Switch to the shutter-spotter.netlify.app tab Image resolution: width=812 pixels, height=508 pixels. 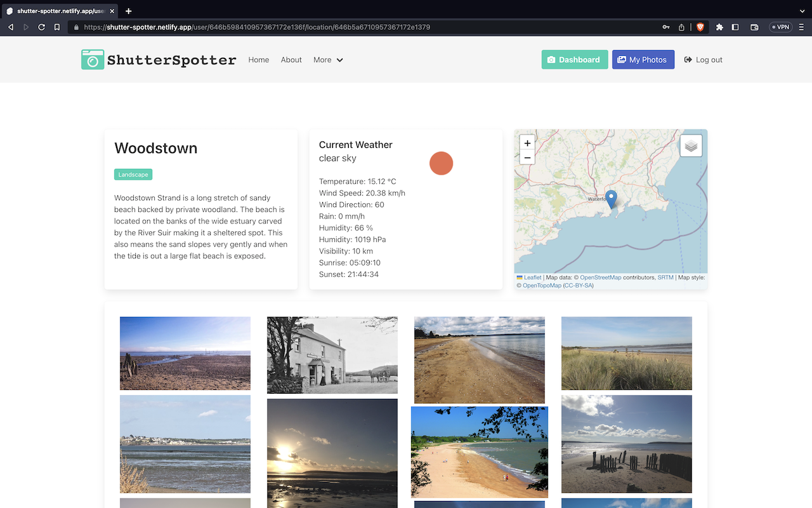[60, 10]
